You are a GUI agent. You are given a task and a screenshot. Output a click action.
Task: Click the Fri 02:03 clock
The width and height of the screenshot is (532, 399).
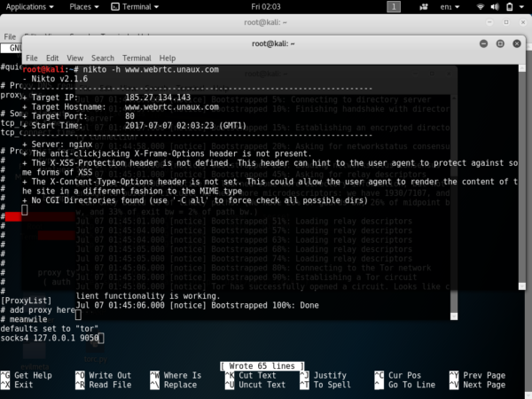[x=265, y=6]
